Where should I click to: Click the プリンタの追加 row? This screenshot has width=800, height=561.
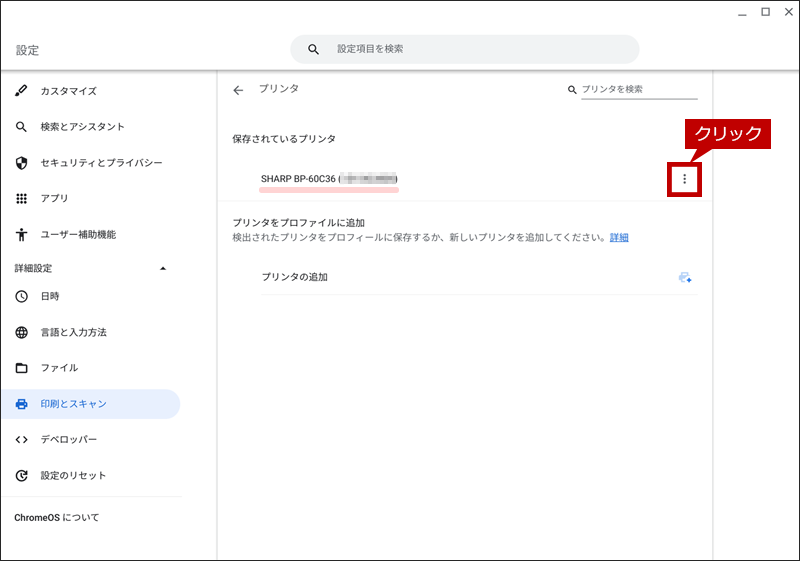coord(479,277)
